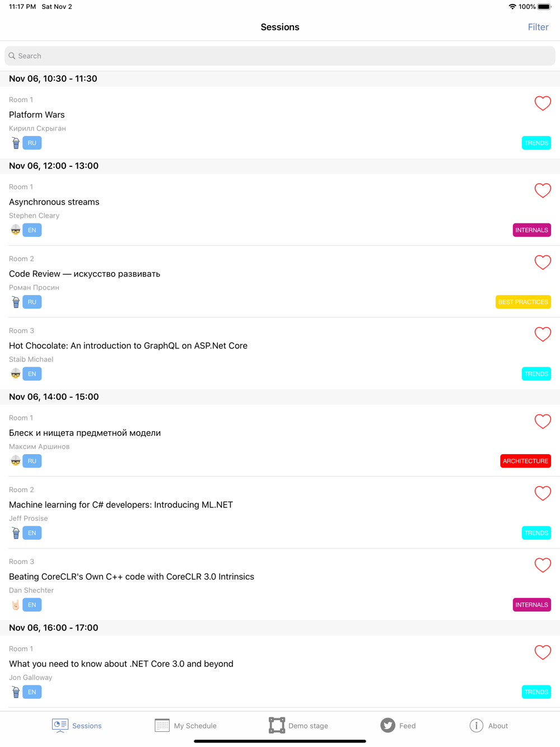Favorite the ML.NET session heart
The height and width of the screenshot is (747, 560).
[543, 493]
